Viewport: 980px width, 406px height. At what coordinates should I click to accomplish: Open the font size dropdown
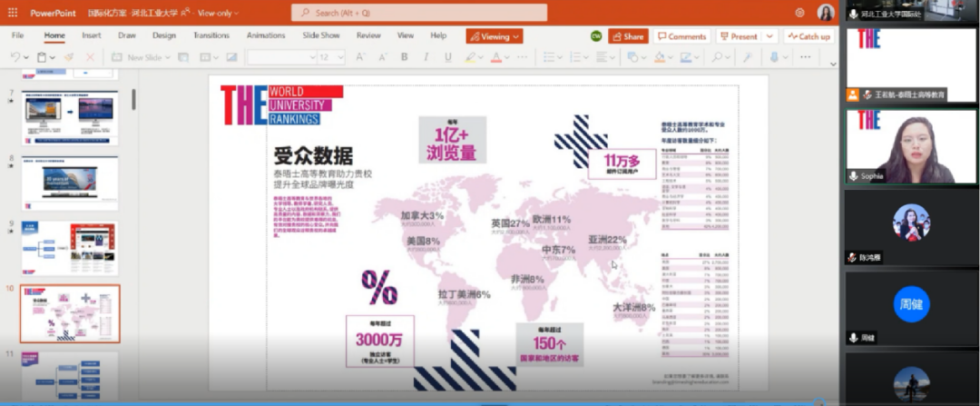(x=331, y=57)
